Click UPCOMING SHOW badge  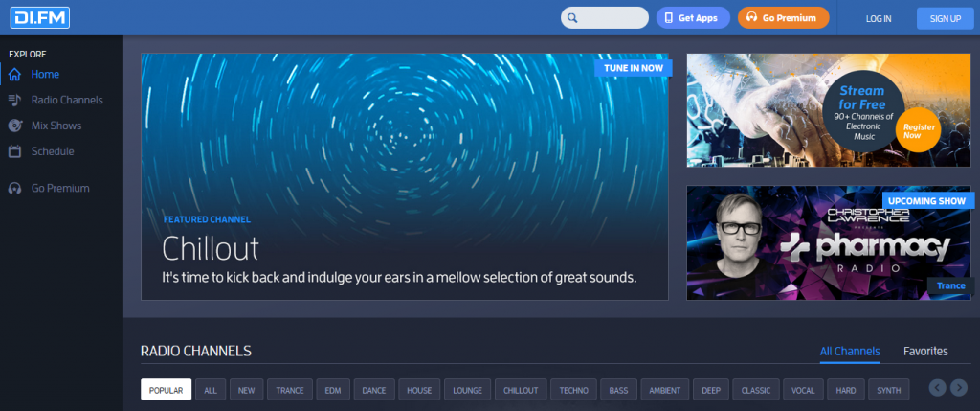tap(928, 201)
